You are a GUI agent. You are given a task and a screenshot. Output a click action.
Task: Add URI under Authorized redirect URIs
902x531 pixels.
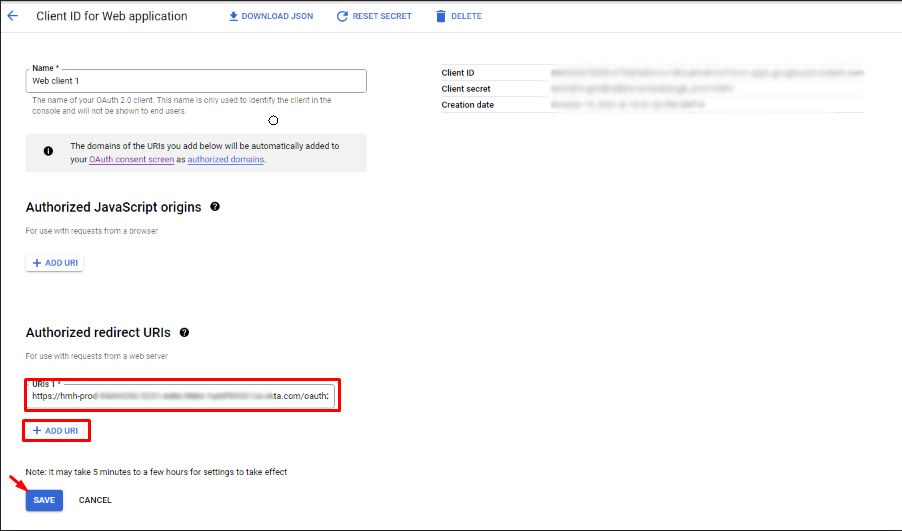(x=56, y=431)
